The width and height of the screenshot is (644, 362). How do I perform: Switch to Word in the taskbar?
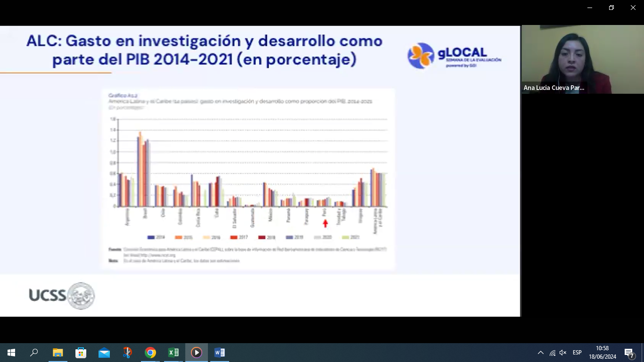pyautogui.click(x=219, y=353)
